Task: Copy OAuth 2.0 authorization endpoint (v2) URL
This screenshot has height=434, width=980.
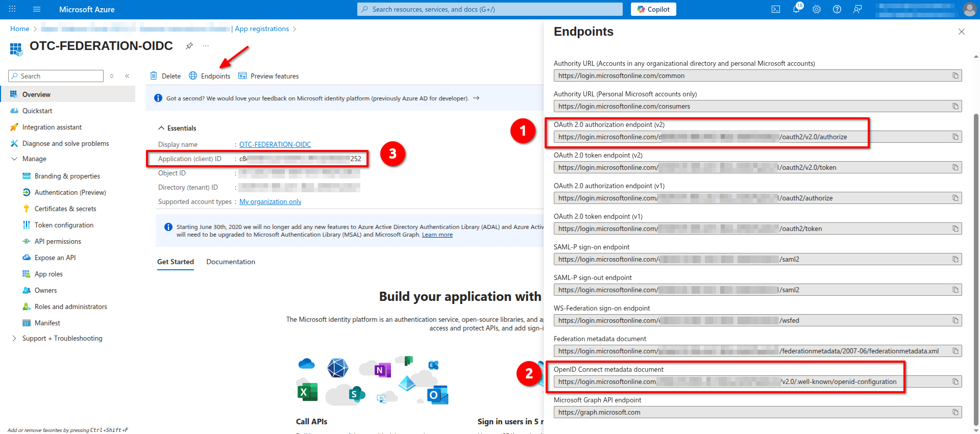Action: coord(955,137)
